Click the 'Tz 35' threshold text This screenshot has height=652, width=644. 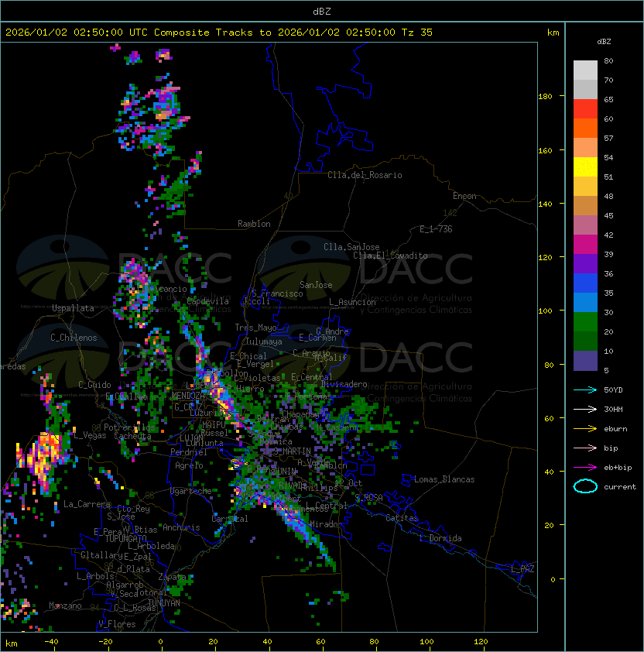417,33
